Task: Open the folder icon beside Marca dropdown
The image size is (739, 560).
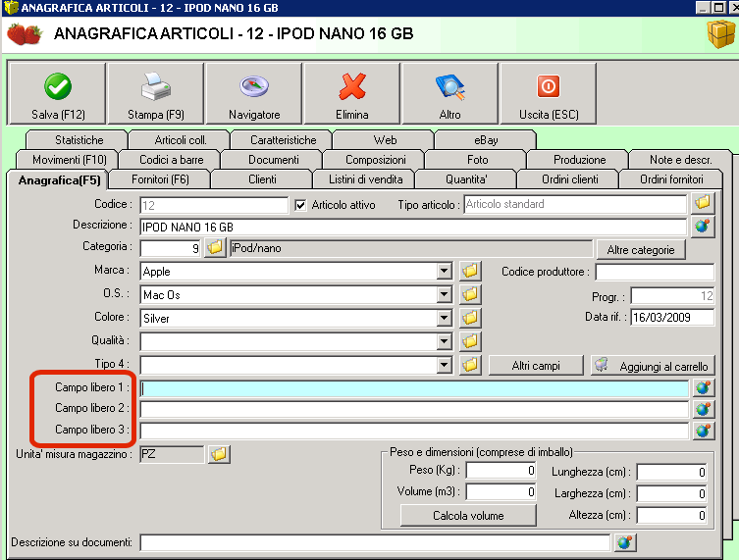Action: tap(470, 271)
